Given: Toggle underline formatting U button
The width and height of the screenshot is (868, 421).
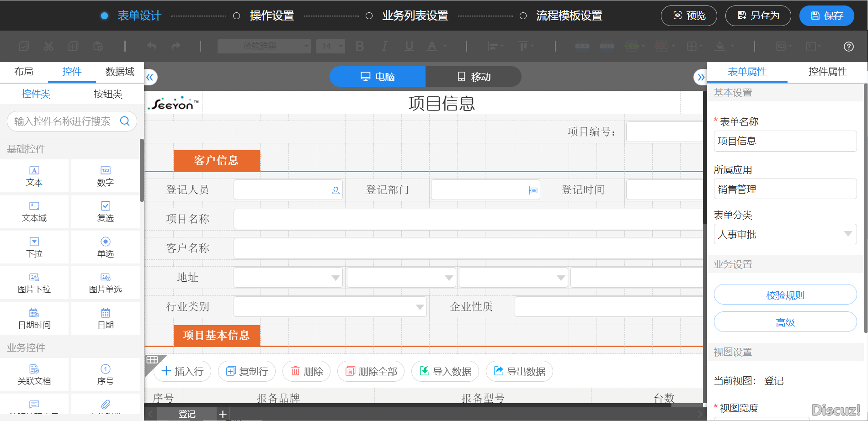Looking at the screenshot, I should point(409,46).
